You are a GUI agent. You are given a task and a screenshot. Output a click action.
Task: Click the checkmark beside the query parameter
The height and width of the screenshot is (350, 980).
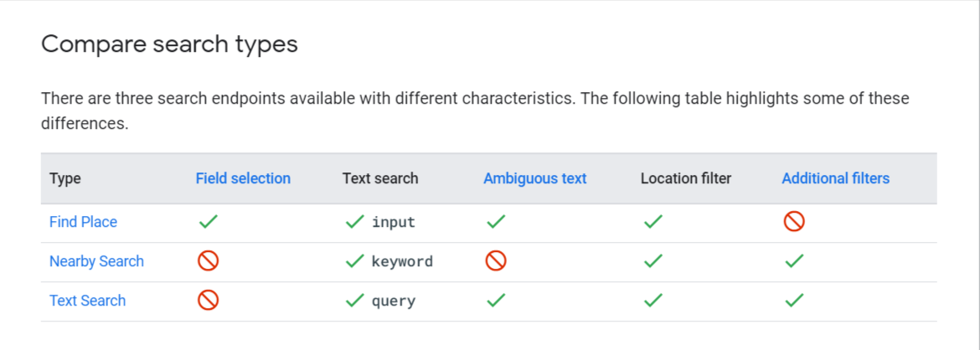(354, 301)
